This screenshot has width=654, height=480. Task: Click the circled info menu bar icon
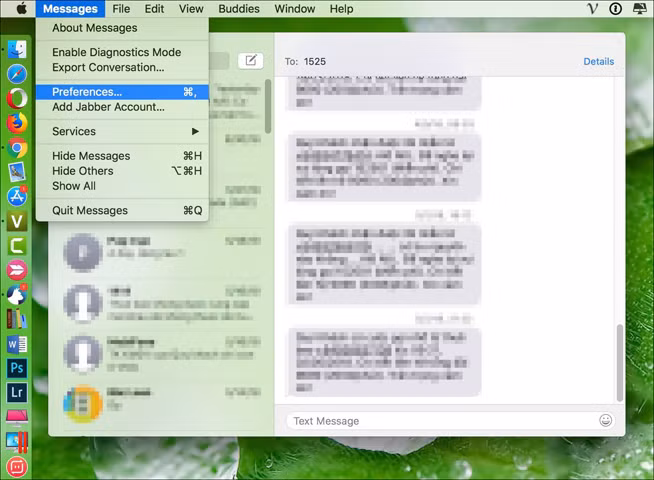coord(616,8)
